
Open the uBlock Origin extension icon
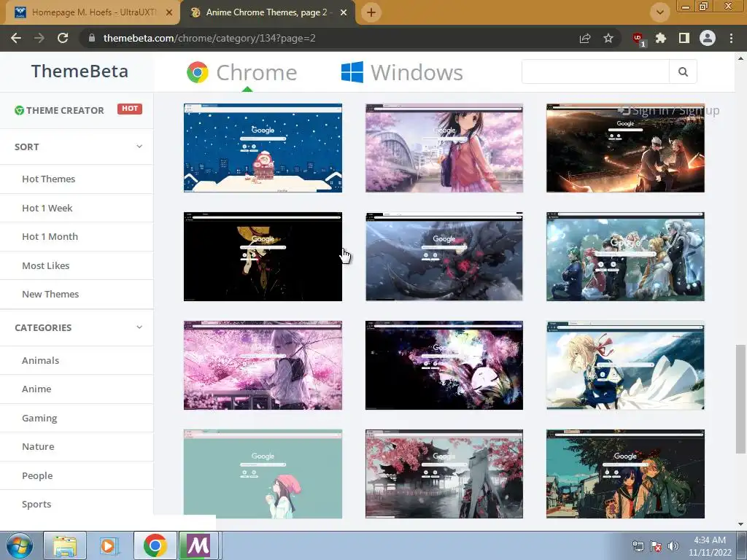[638, 39]
